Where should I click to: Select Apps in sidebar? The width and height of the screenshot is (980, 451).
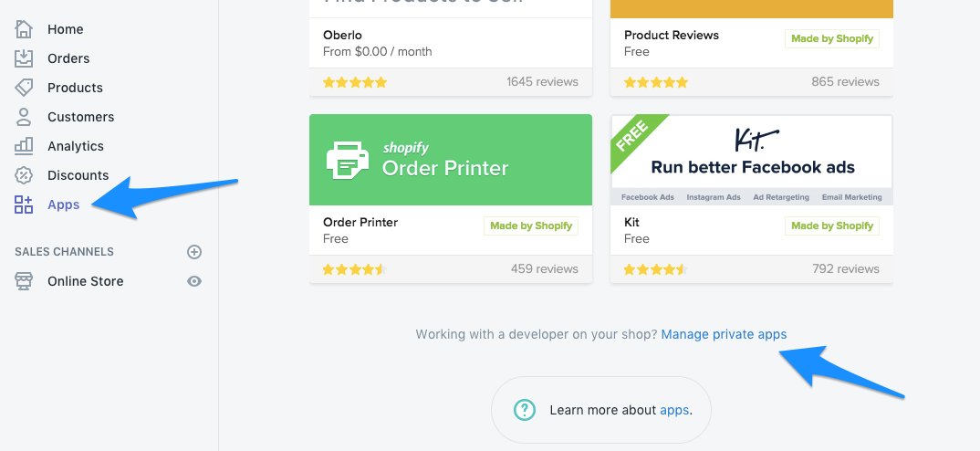point(63,205)
